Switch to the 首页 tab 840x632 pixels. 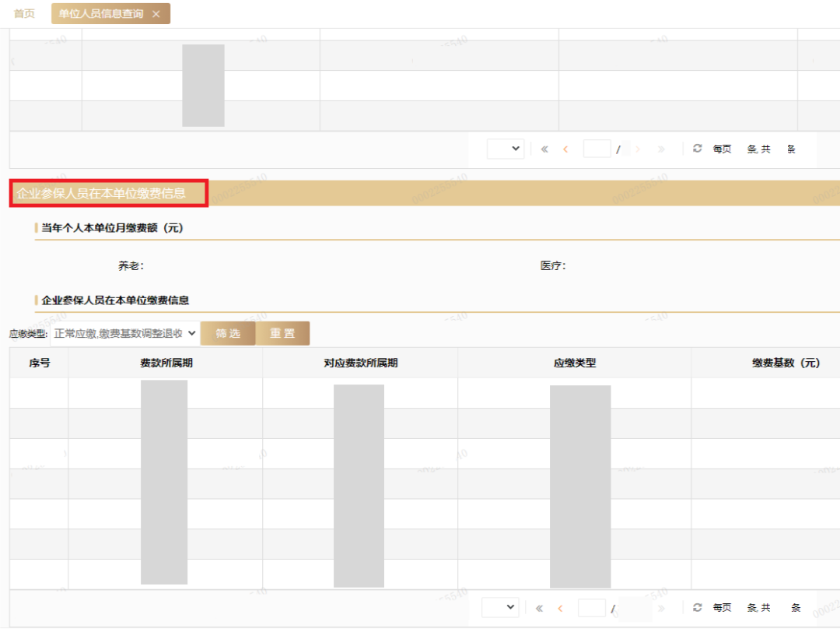click(x=24, y=14)
